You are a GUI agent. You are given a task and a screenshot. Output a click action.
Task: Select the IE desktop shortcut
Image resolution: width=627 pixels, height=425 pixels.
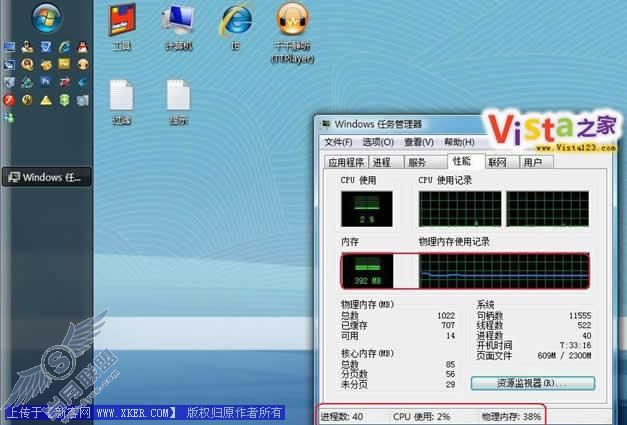coord(236,28)
